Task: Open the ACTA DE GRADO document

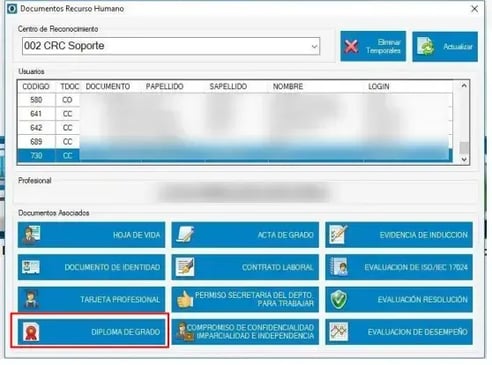Action: (245, 235)
